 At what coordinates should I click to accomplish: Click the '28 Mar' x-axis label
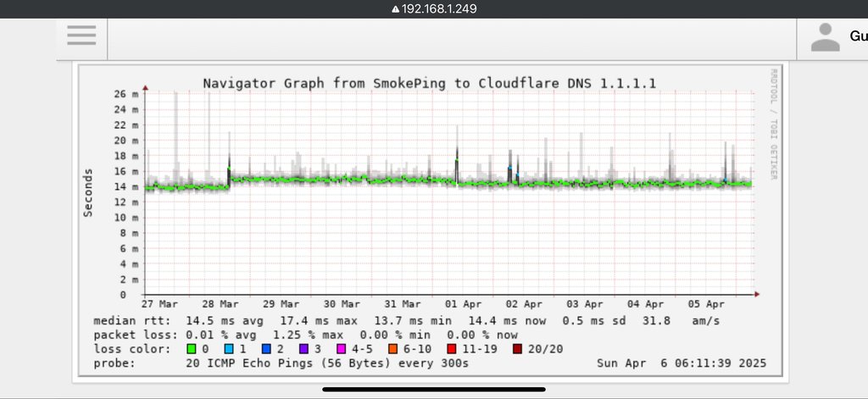220,304
